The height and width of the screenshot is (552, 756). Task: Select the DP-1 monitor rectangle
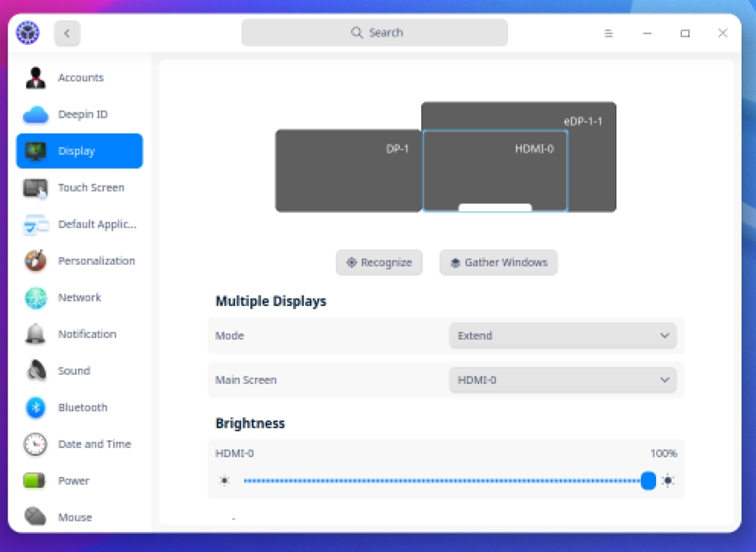[x=348, y=171]
